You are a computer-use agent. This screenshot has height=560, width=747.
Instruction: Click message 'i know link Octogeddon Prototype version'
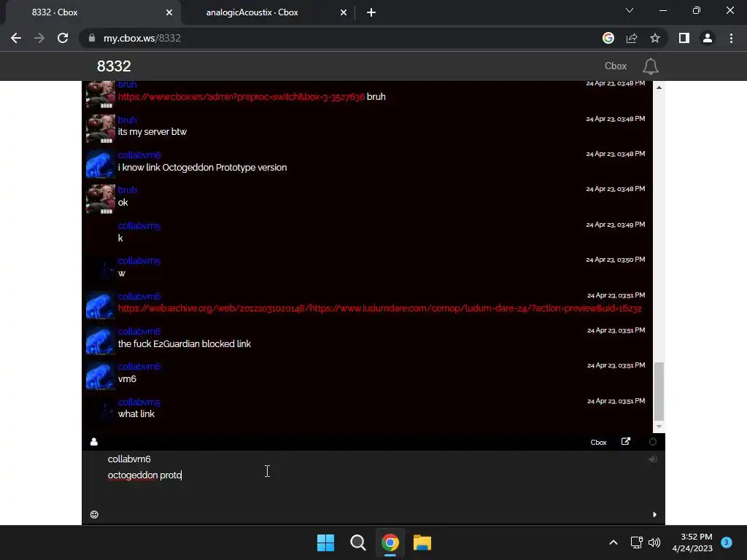[203, 168]
